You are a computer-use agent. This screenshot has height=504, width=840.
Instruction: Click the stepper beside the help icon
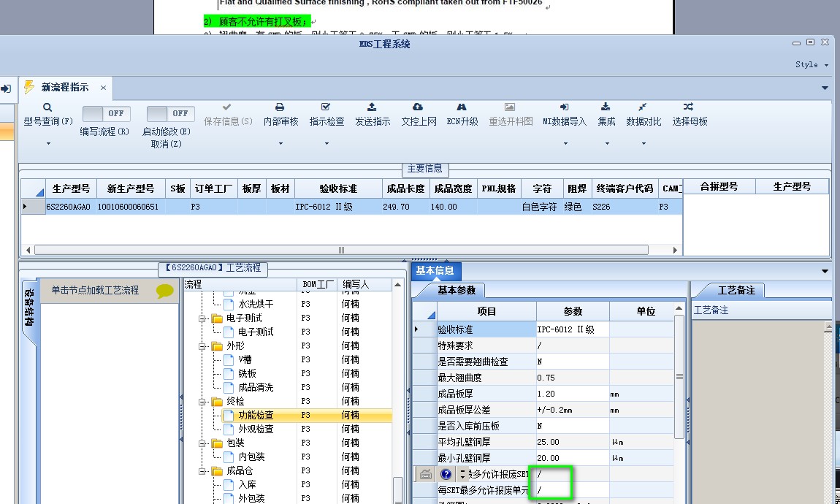click(x=463, y=474)
